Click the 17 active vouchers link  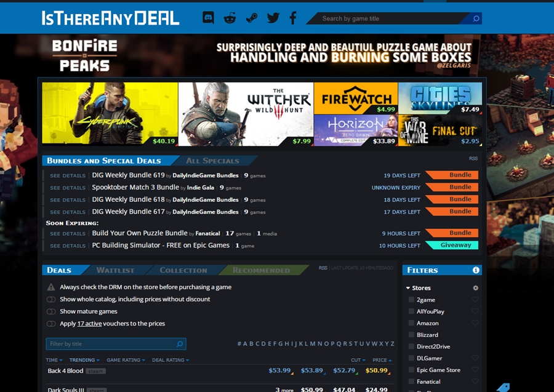click(x=89, y=324)
